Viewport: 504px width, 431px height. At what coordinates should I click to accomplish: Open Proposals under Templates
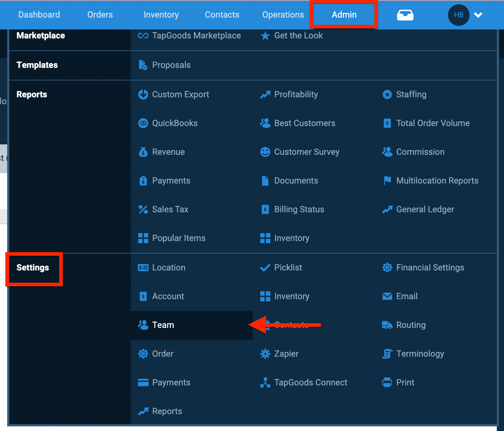tap(171, 65)
